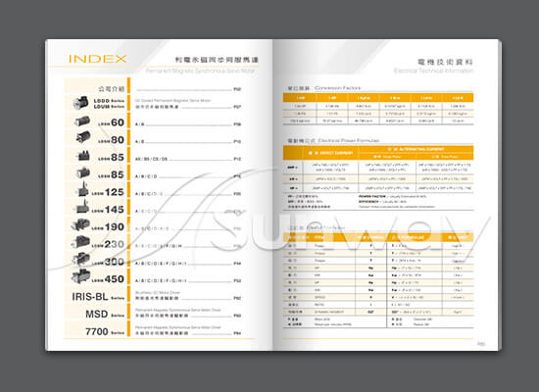This screenshot has height=392, width=539.
Task: Click page number P52 on 450 row
Action: 237,281
